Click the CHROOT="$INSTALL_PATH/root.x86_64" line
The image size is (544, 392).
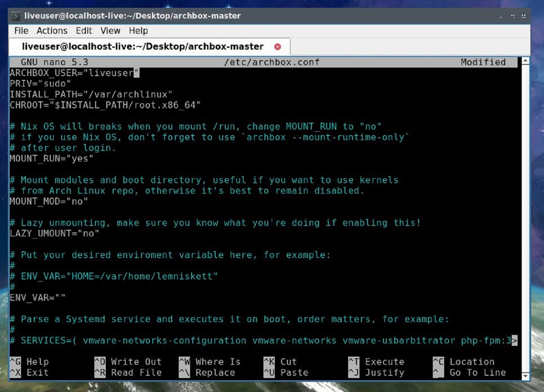(105, 105)
